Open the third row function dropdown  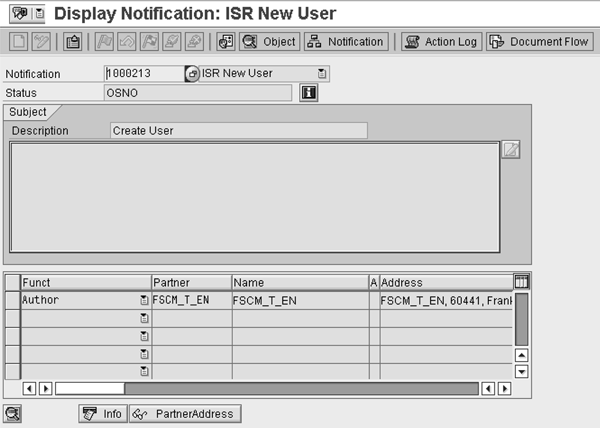point(144,336)
